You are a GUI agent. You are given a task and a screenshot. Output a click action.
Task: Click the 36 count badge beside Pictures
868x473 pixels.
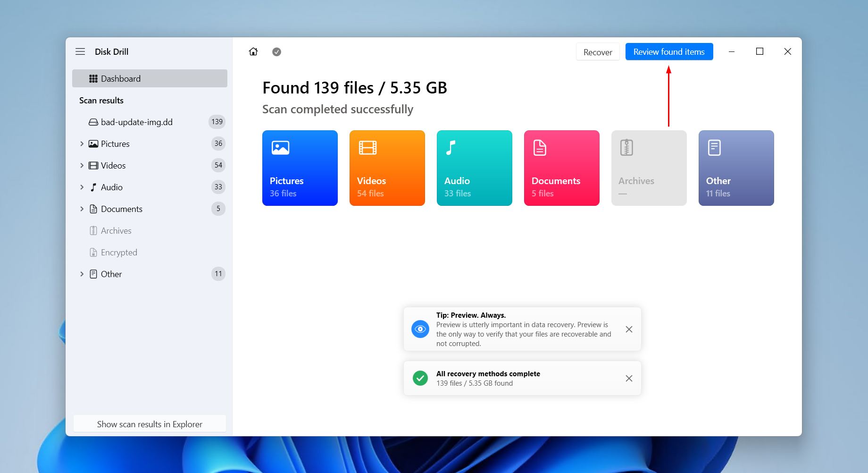[218, 144]
